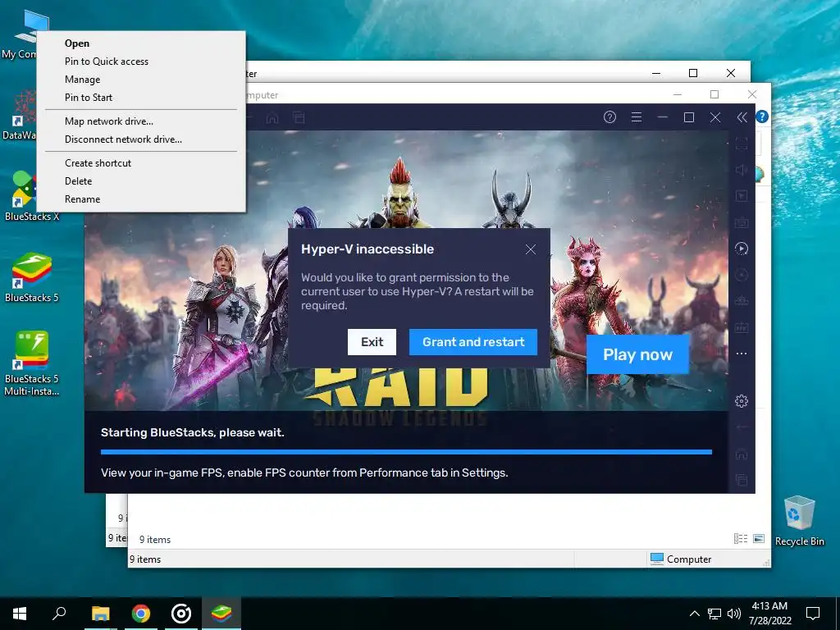Select Disconnect network drive...
The width and height of the screenshot is (840, 630).
click(141, 139)
